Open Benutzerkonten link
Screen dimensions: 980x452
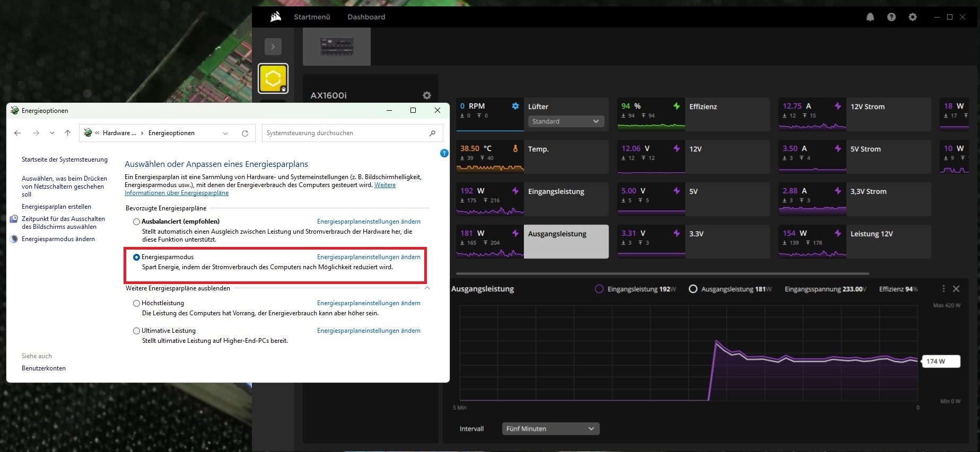(x=43, y=368)
